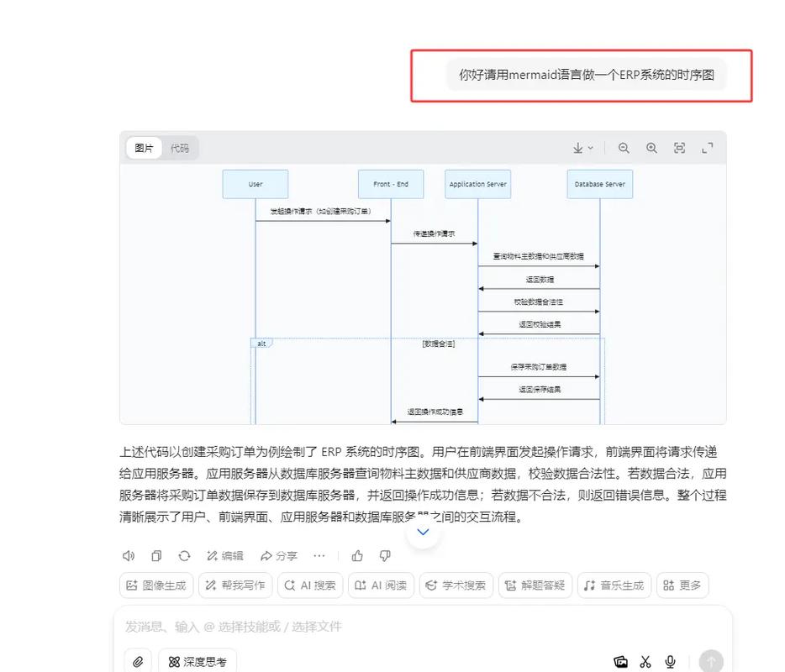The image size is (785, 672).
Task: Attach a file with the paperclip icon
Action: pos(138,661)
